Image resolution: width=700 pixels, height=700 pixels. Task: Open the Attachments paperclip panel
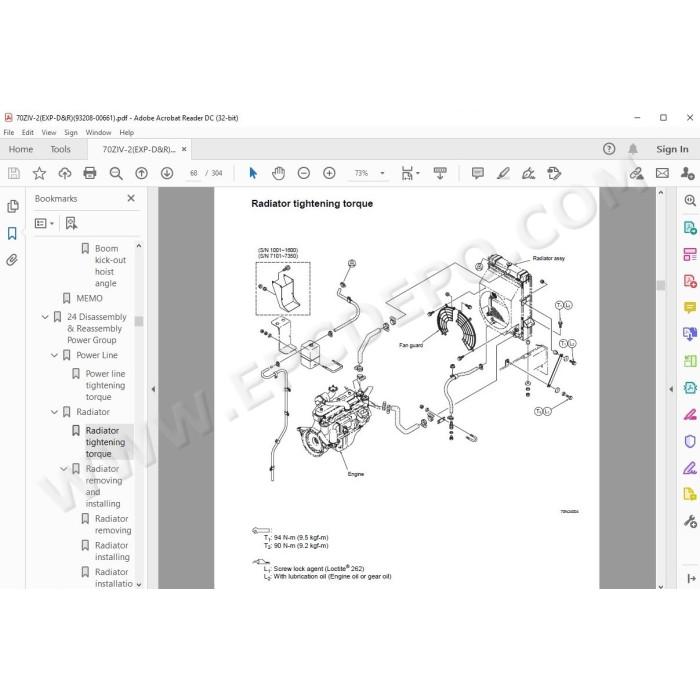(x=12, y=260)
